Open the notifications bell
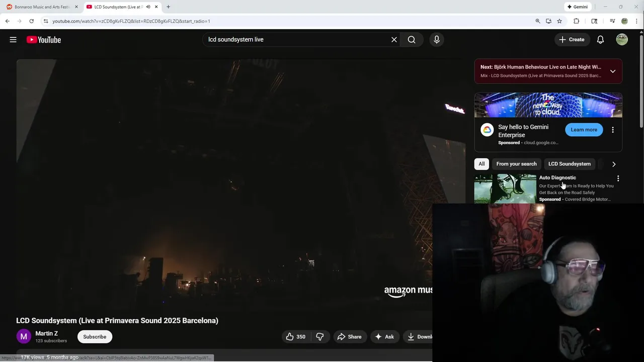The width and height of the screenshot is (644, 362). [x=600, y=40]
